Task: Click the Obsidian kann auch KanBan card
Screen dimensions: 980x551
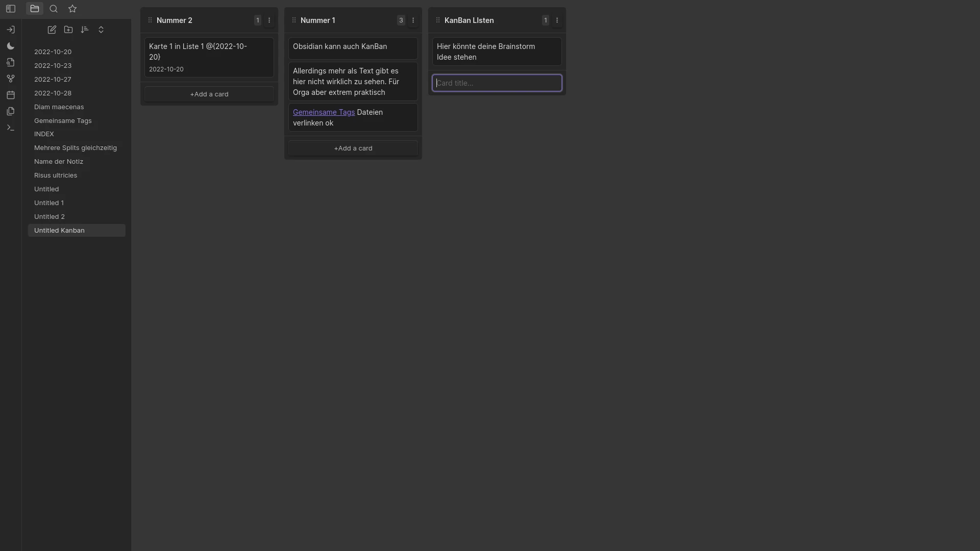Action: (x=353, y=48)
